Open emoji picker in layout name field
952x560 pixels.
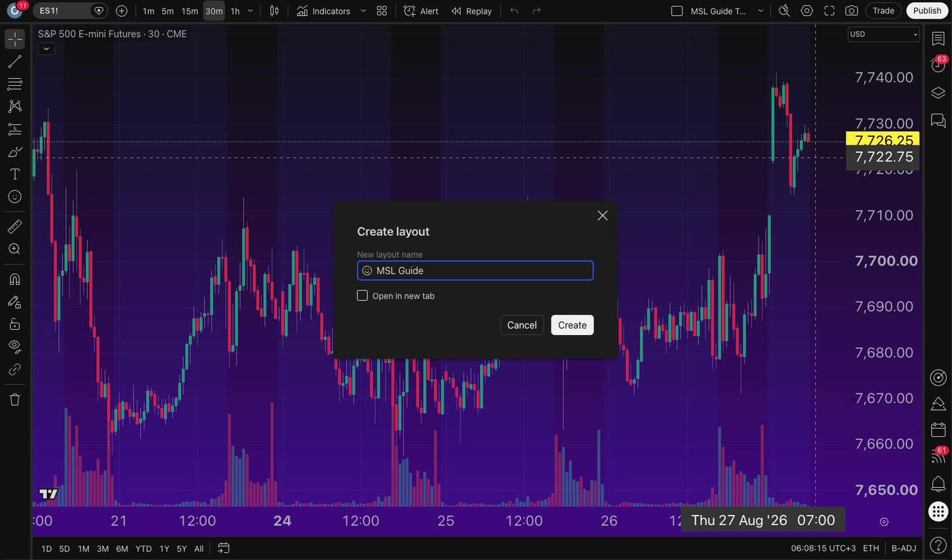coord(367,270)
